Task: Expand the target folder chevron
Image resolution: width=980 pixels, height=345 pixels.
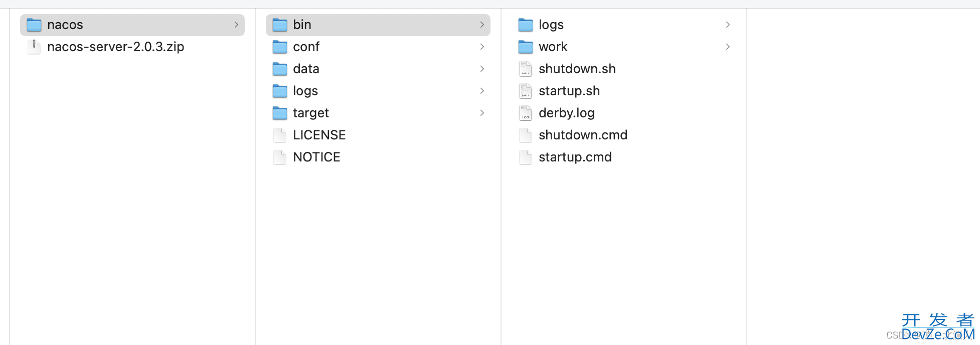Action: [x=482, y=113]
